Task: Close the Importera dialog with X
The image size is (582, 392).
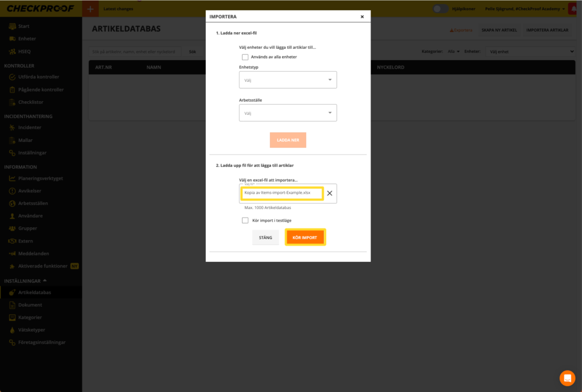Action: [x=362, y=17]
